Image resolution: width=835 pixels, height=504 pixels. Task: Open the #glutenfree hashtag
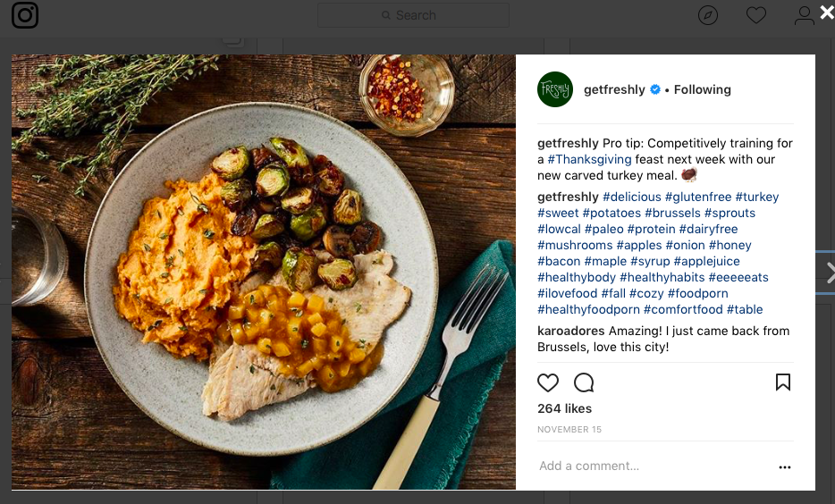[698, 197]
